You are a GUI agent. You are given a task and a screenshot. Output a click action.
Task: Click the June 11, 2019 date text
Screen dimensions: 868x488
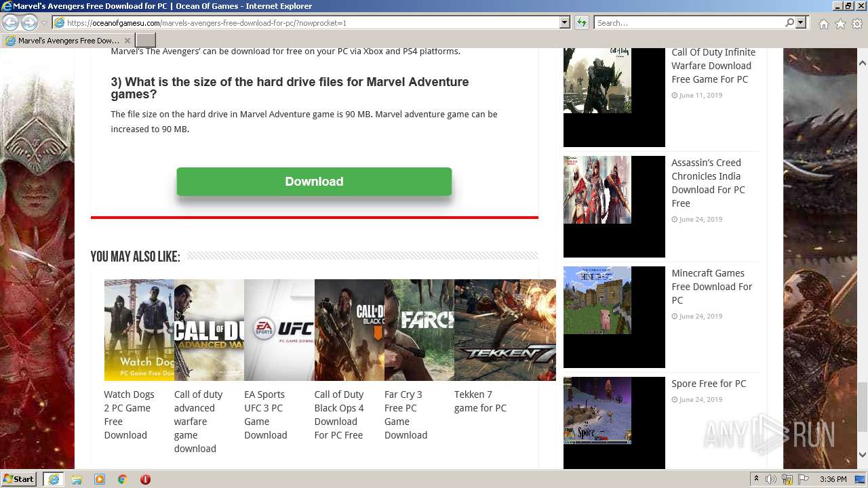[701, 96]
